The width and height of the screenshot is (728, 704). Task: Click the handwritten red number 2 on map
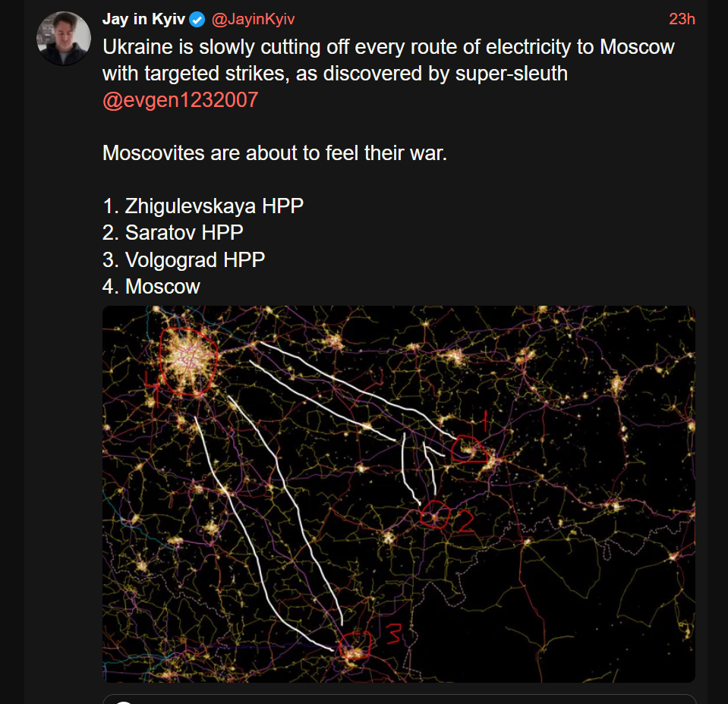pos(465,521)
